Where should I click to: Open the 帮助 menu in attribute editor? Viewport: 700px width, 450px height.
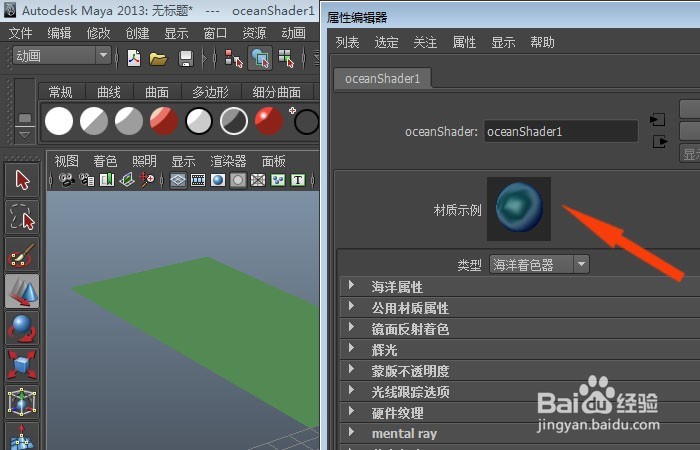542,42
